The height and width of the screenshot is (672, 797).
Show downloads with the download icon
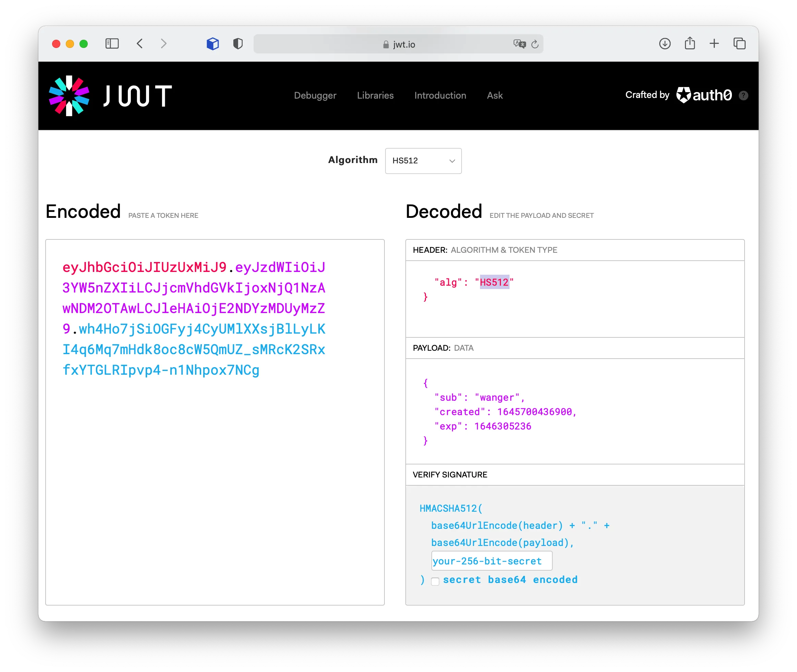pos(665,43)
